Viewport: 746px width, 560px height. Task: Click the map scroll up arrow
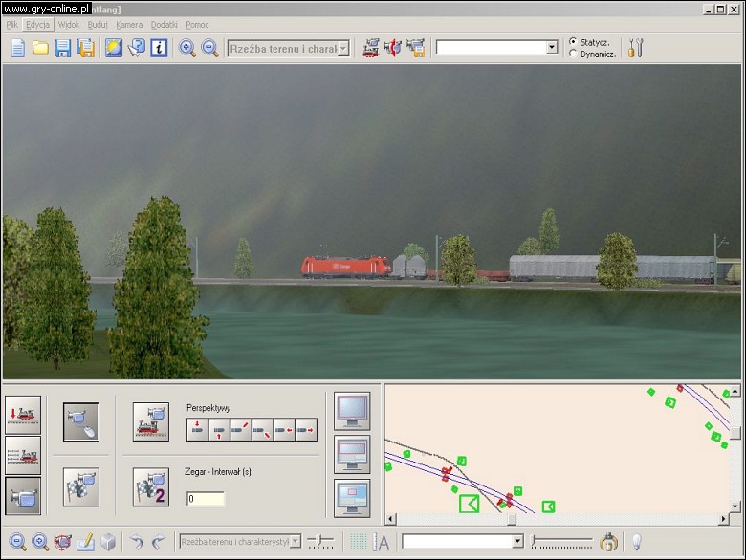735,391
